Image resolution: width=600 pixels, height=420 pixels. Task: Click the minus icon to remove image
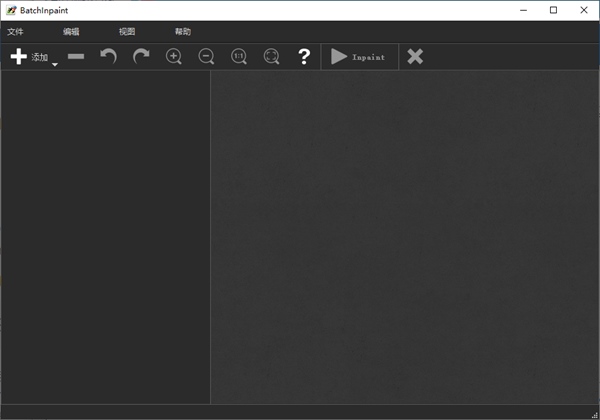(76, 57)
